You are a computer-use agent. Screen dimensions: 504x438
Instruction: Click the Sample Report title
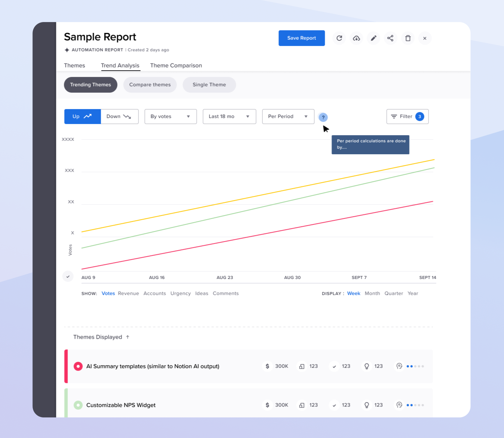click(x=100, y=37)
